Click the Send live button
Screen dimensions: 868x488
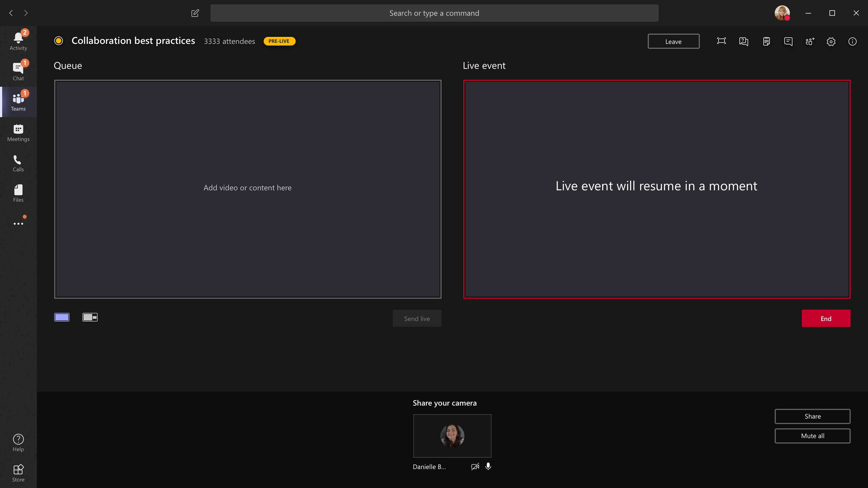pyautogui.click(x=417, y=318)
